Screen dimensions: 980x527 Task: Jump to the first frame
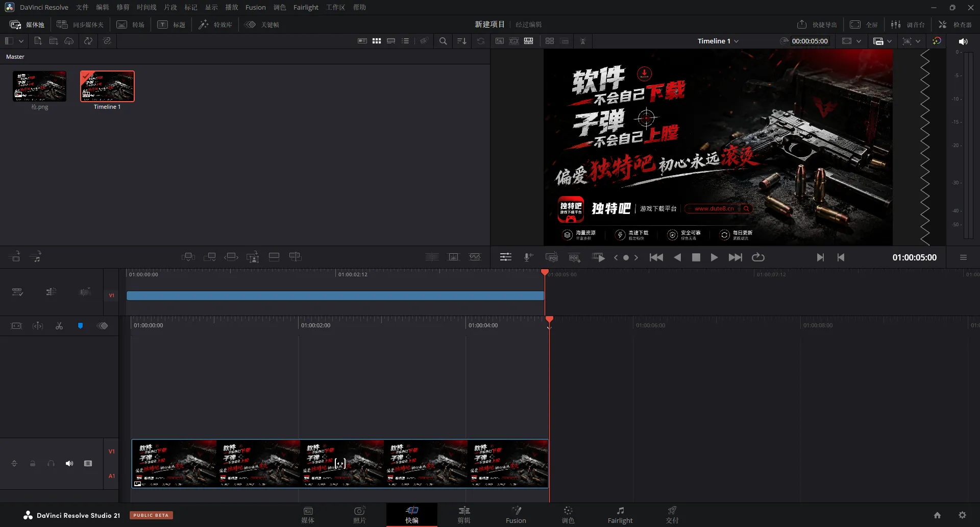[x=656, y=257]
